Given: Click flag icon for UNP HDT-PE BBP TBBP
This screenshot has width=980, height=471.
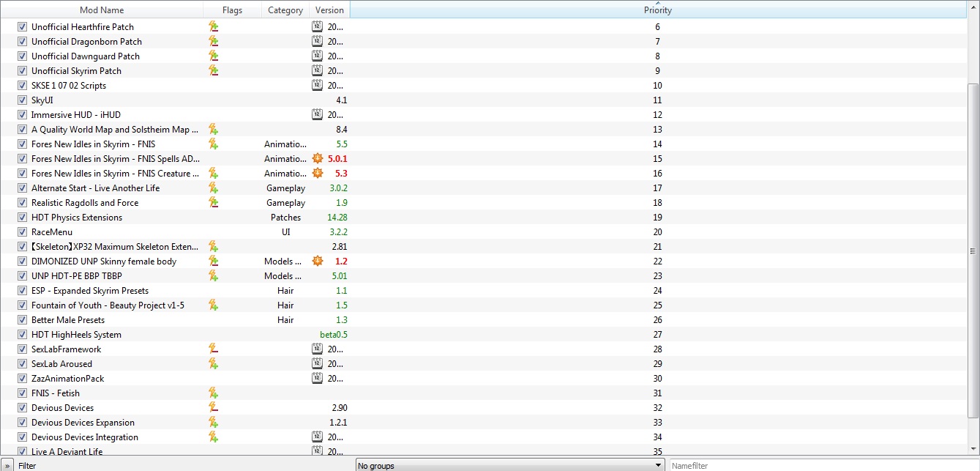Looking at the screenshot, I should point(213,275).
